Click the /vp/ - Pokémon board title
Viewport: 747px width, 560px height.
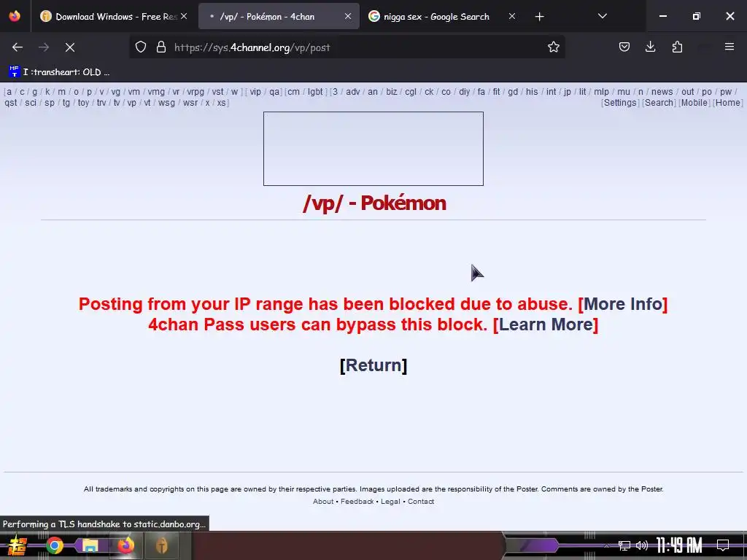pos(374,203)
